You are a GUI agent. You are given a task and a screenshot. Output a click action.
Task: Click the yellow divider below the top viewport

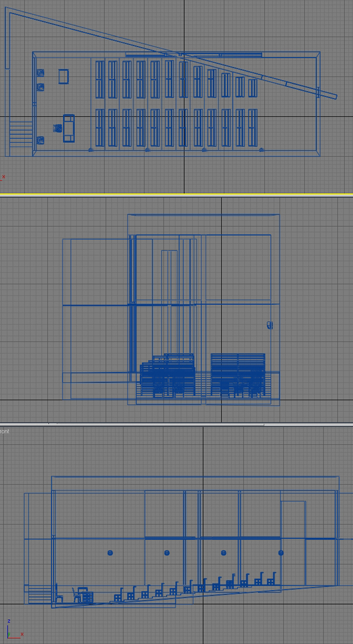(x=176, y=194)
